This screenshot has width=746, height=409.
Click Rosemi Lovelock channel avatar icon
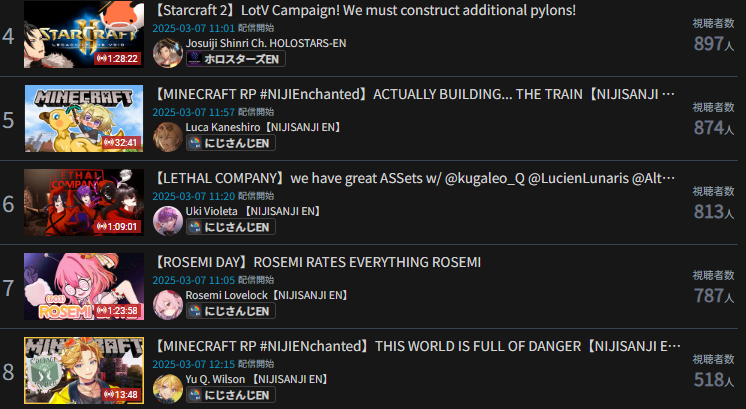tap(168, 305)
